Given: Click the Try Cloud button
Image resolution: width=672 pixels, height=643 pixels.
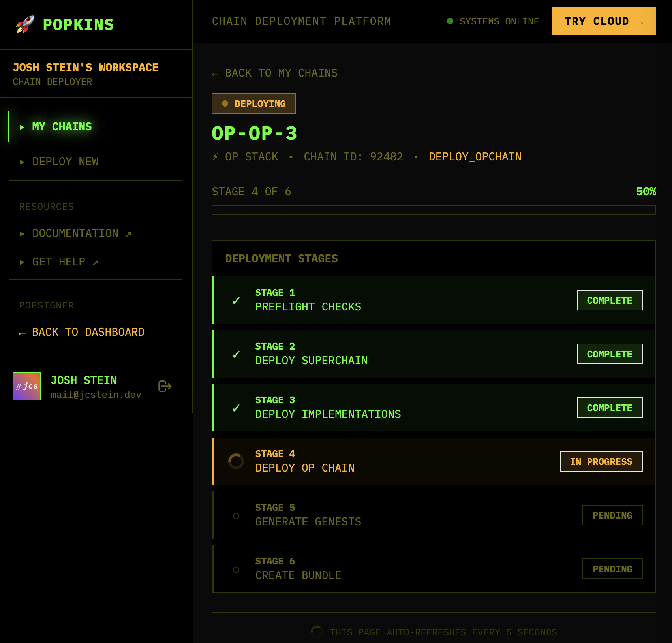Looking at the screenshot, I should pyautogui.click(x=604, y=21).
